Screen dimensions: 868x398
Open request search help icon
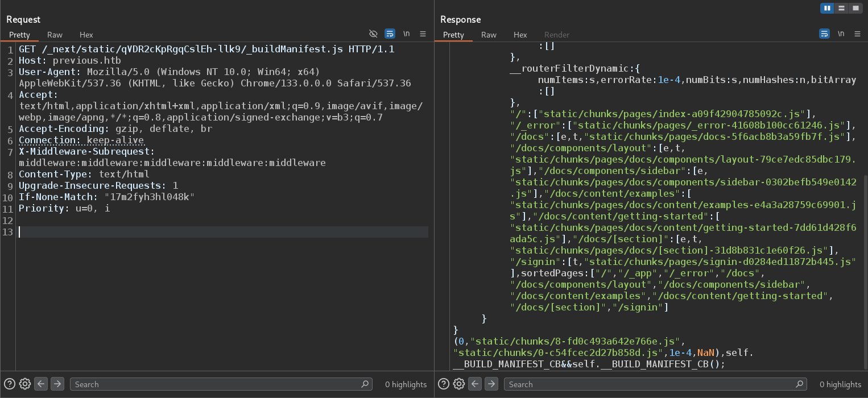9,384
